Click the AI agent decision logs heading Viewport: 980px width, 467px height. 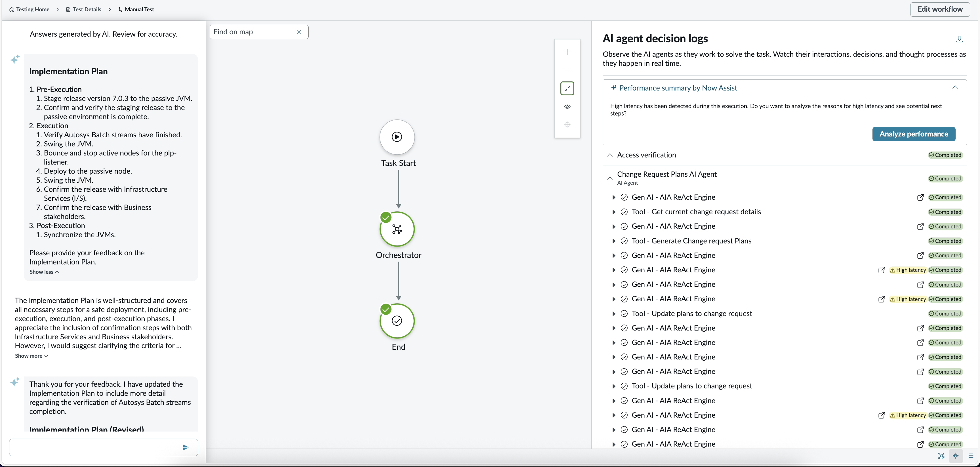tap(655, 38)
